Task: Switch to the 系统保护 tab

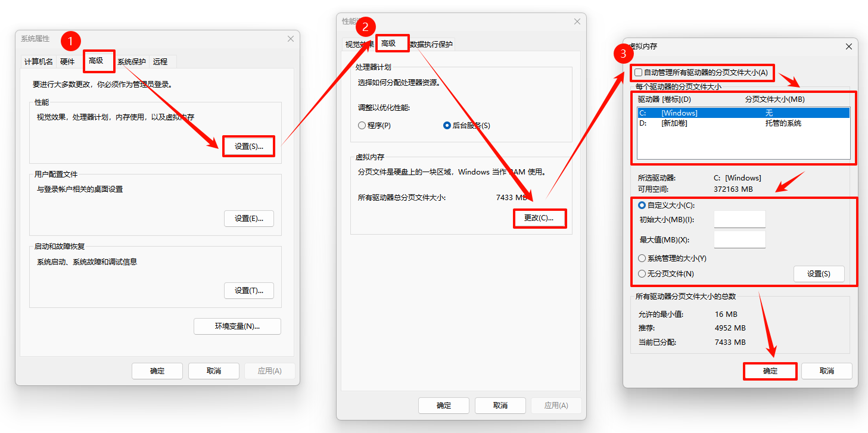Action: click(131, 61)
